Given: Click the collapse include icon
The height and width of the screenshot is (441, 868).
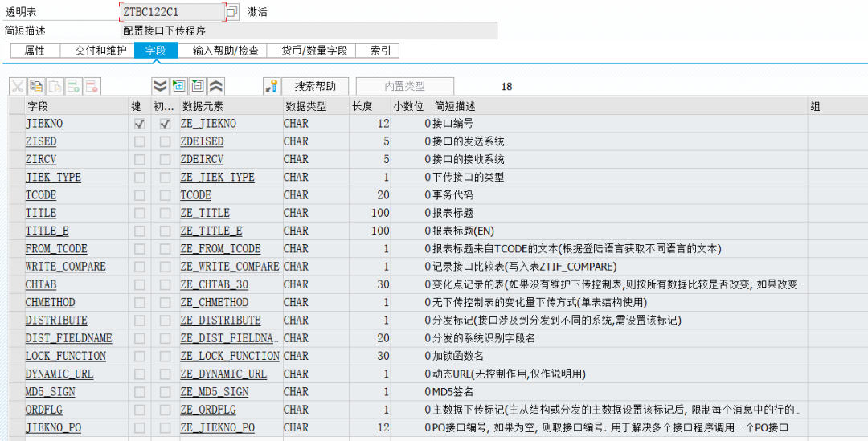Looking at the screenshot, I should (198, 86).
